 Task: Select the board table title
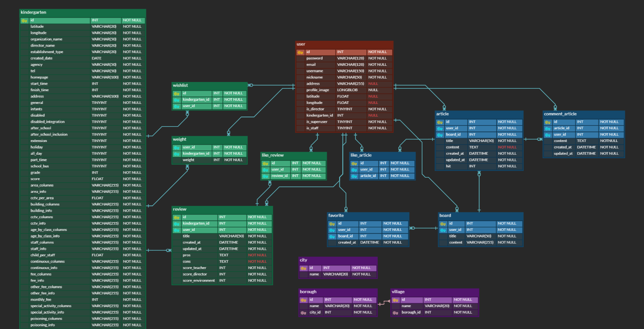click(x=445, y=215)
